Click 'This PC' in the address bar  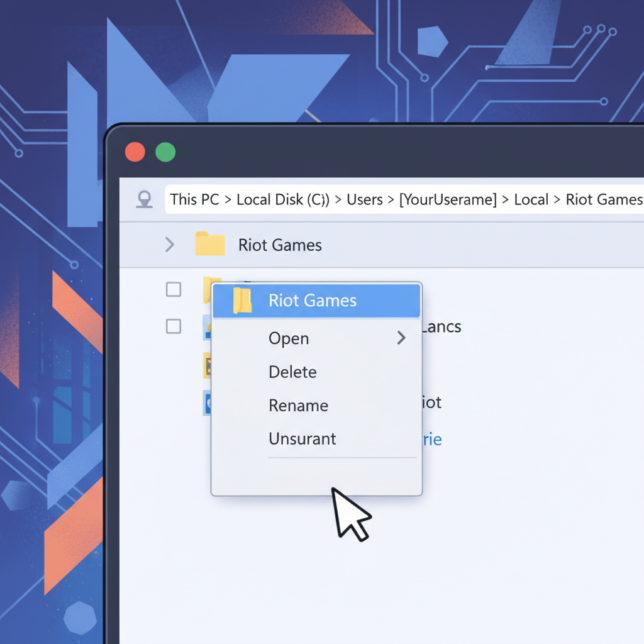pos(194,200)
